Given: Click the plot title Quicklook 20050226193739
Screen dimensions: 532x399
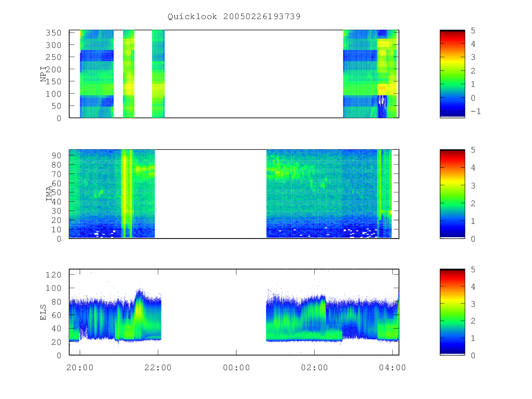Looking at the screenshot, I should point(234,17).
